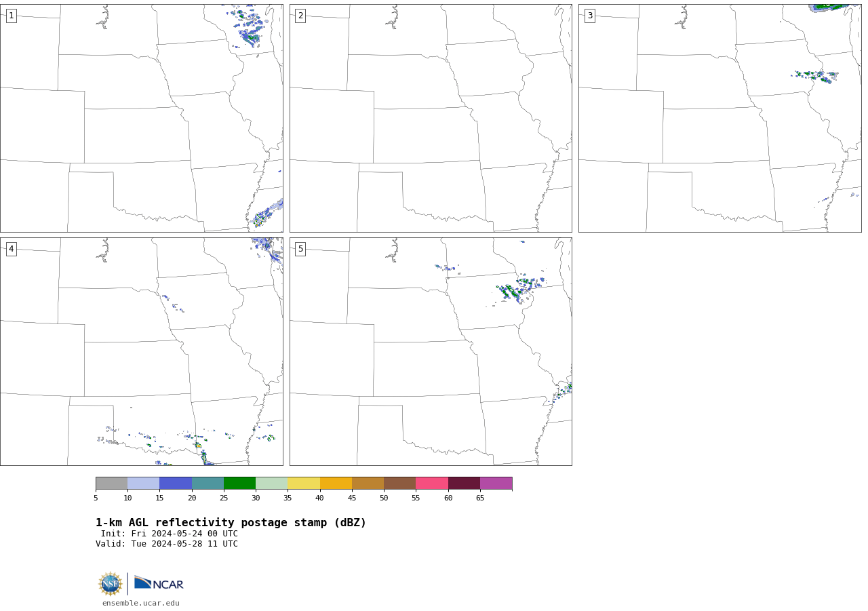The image size is (868, 611).
Task: Click the NCAR logo
Action: click(x=159, y=583)
